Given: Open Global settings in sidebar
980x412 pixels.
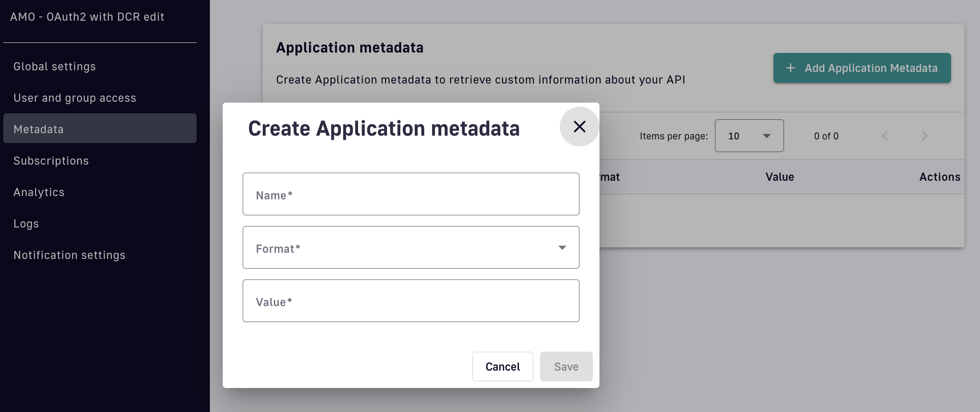Looking at the screenshot, I should point(55,67).
